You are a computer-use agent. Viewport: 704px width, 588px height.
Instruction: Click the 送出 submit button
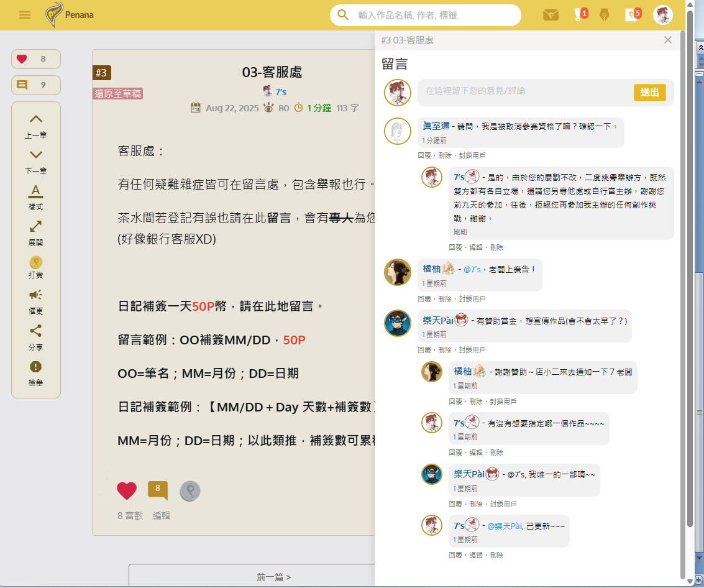click(649, 93)
